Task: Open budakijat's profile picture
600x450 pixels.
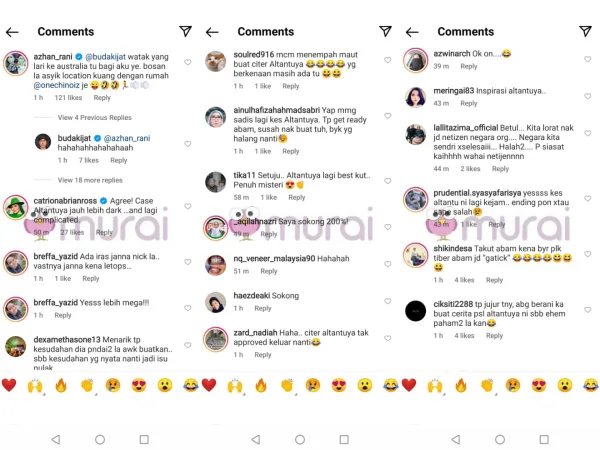Action: click(43, 142)
